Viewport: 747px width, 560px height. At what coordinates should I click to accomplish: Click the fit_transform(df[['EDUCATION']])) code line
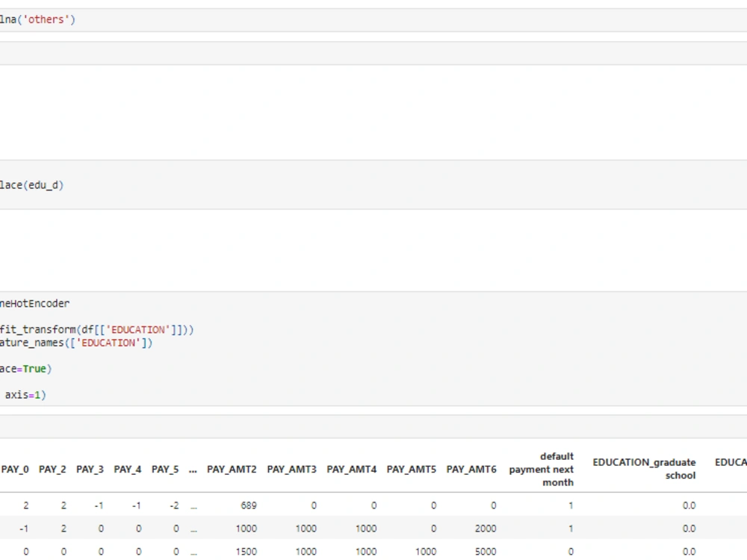(96, 329)
